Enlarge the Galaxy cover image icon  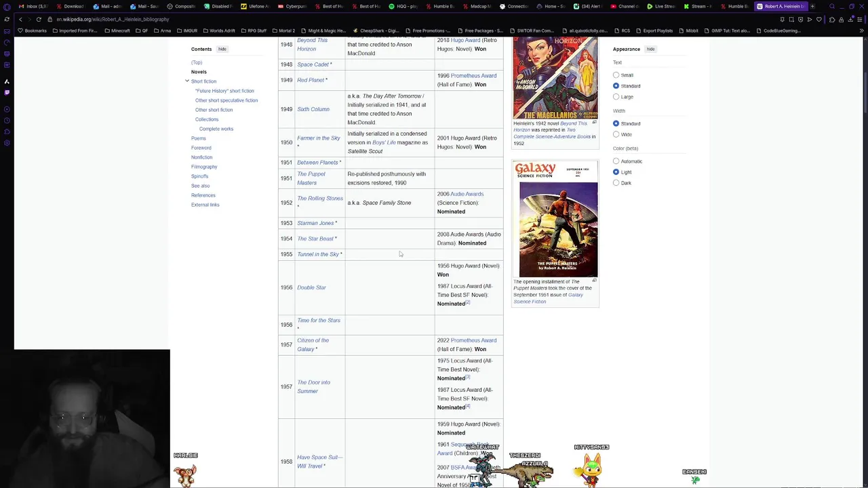coord(595,281)
